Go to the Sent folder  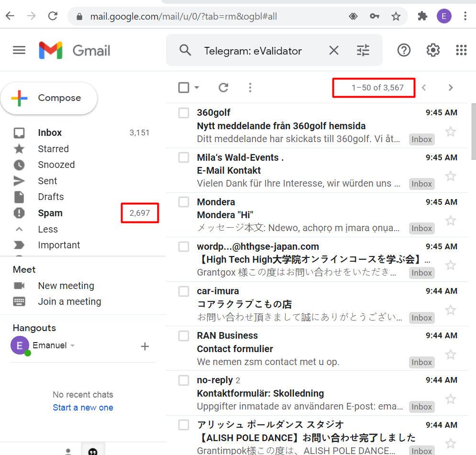(47, 181)
